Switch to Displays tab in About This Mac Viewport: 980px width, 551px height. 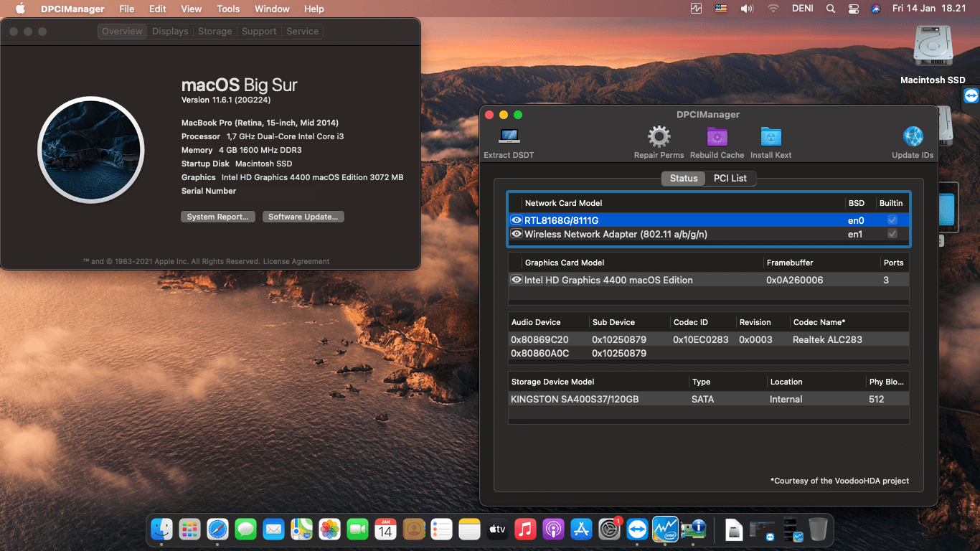click(170, 32)
